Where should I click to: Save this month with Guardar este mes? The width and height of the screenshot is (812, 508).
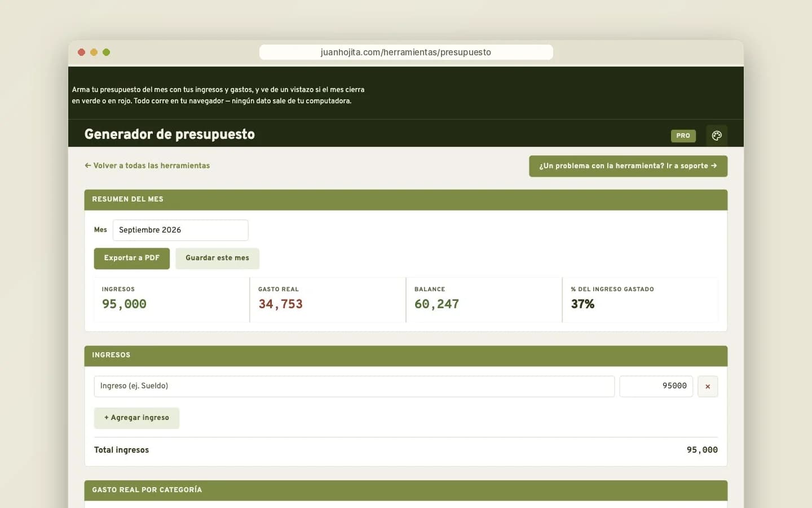[x=217, y=258]
